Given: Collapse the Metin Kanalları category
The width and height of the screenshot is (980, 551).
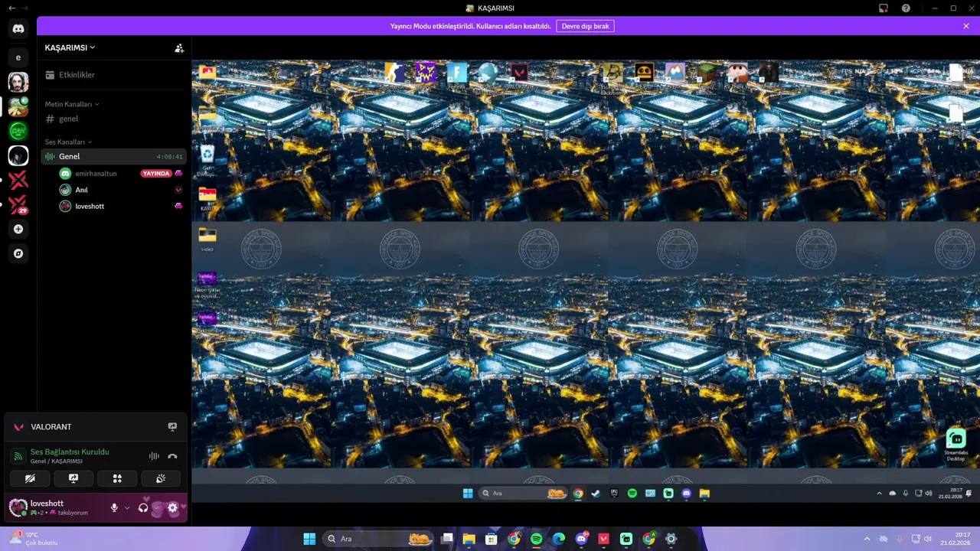Looking at the screenshot, I should [x=72, y=104].
